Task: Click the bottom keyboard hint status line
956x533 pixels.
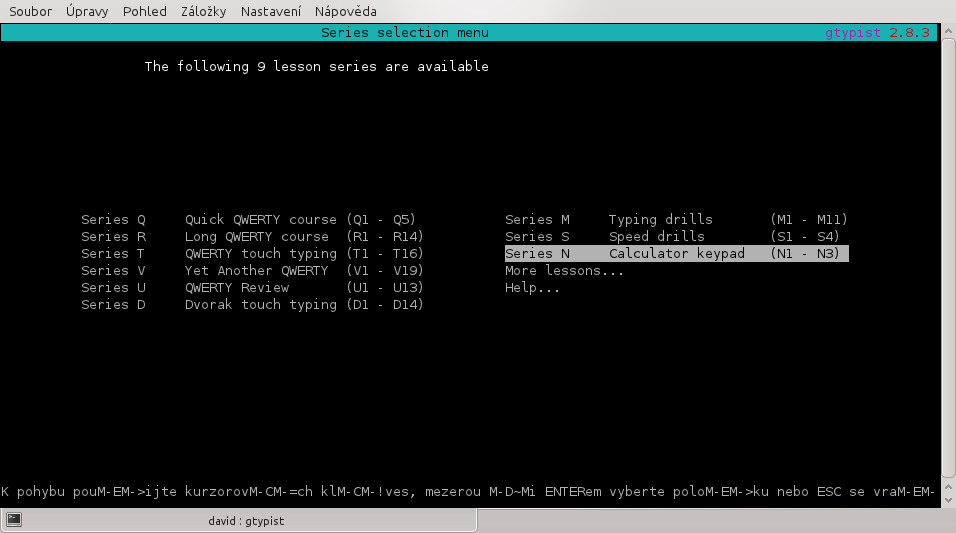Action: (x=468, y=492)
